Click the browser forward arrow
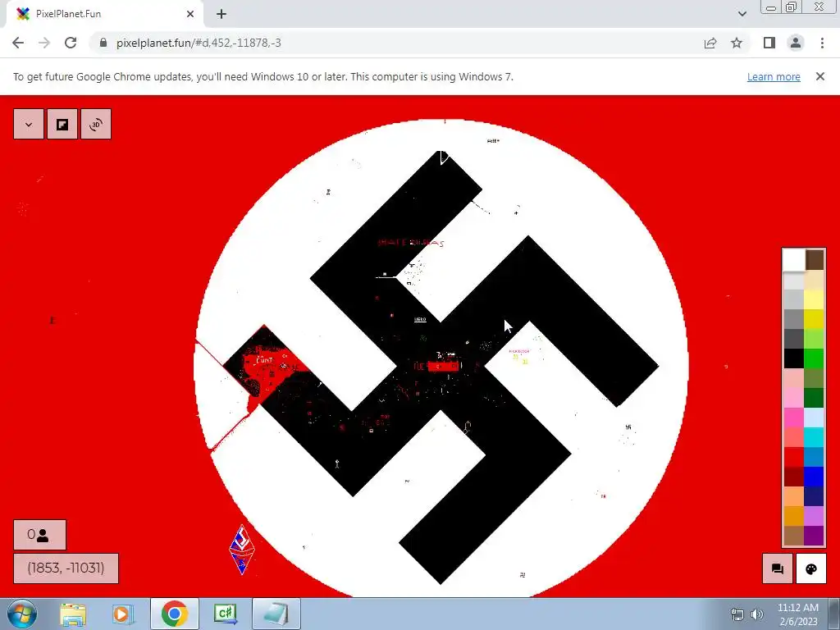 (44, 43)
